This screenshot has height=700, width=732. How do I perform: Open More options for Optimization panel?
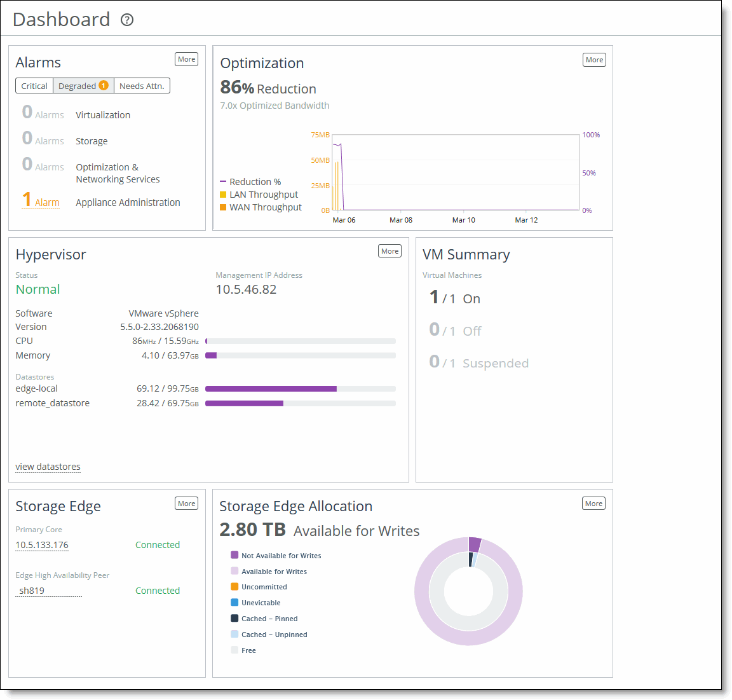click(593, 59)
